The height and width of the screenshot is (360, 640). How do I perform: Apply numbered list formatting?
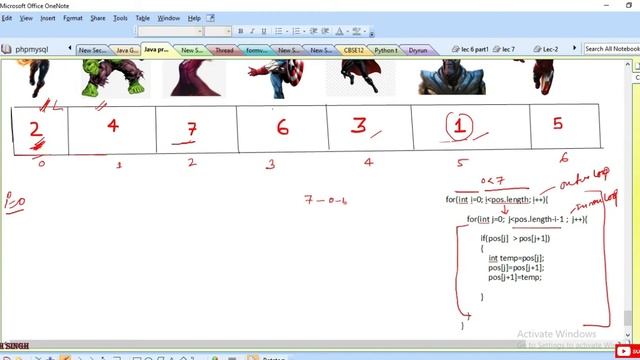point(296,31)
